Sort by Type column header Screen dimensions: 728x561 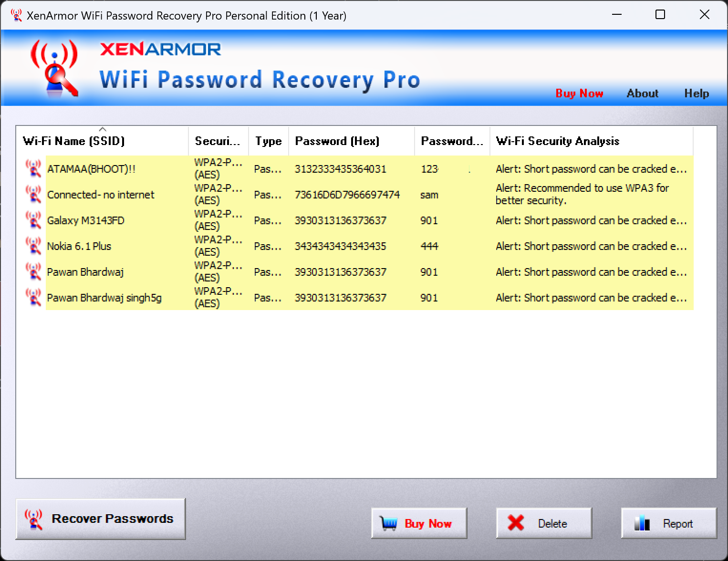pyautogui.click(x=269, y=141)
